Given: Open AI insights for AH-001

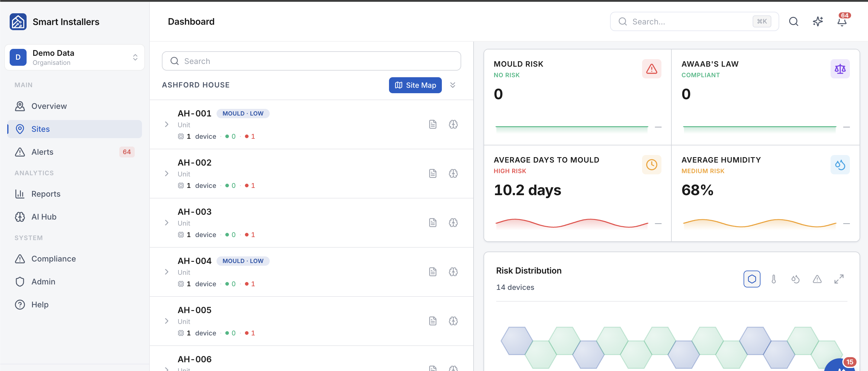Looking at the screenshot, I should (x=453, y=124).
